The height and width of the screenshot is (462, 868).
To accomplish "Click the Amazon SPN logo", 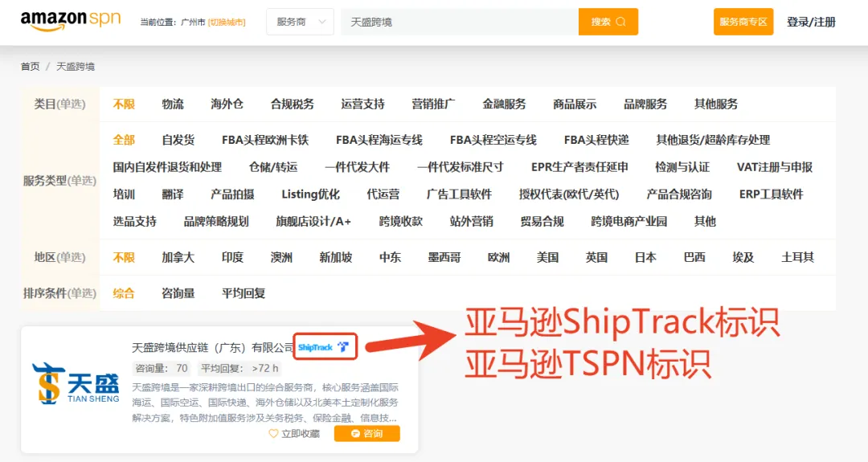I will (x=70, y=21).
